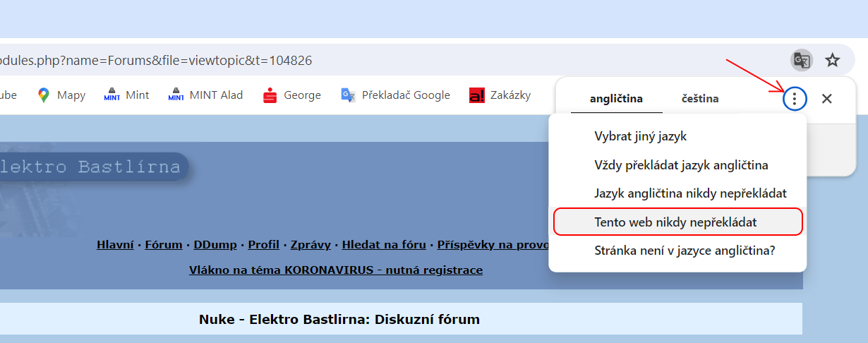Open the Zakázky bookmark

[500, 95]
